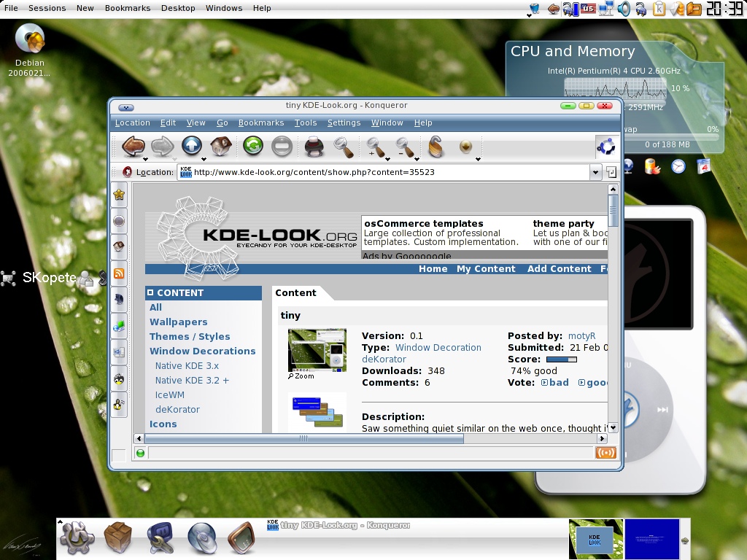Click the golden shell security icon in toolbar
747x560 pixels.
coord(436,146)
